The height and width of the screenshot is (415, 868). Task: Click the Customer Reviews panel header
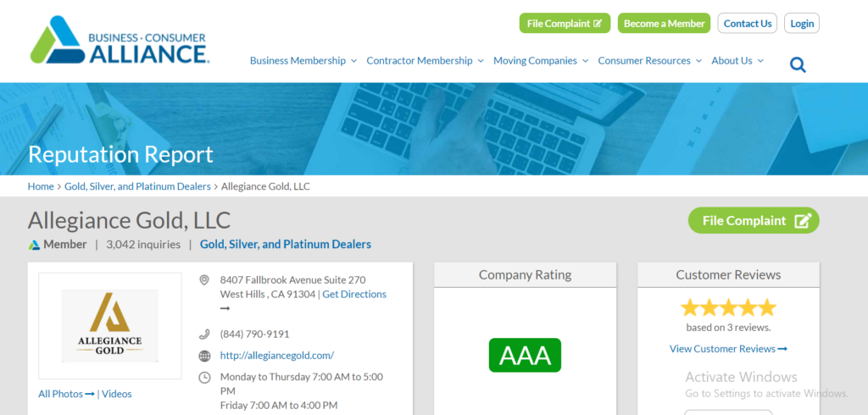(728, 274)
